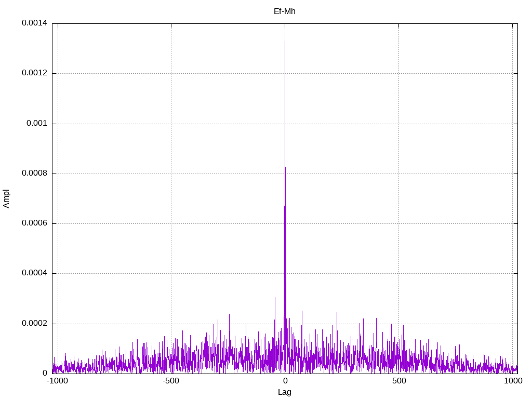The height and width of the screenshot is (399, 532).
Task: Click the x-axis tick label -500
Action: point(170,381)
